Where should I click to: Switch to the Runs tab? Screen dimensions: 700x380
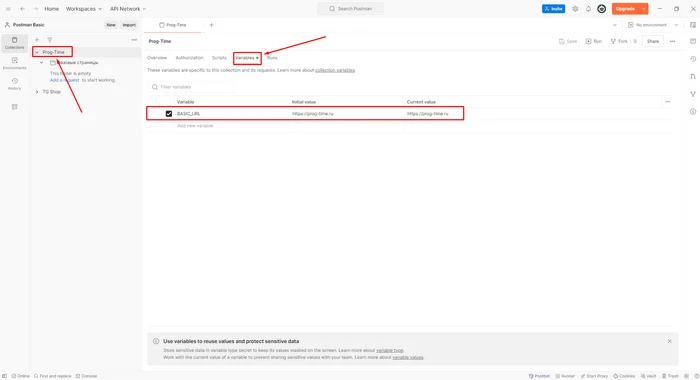coord(272,58)
